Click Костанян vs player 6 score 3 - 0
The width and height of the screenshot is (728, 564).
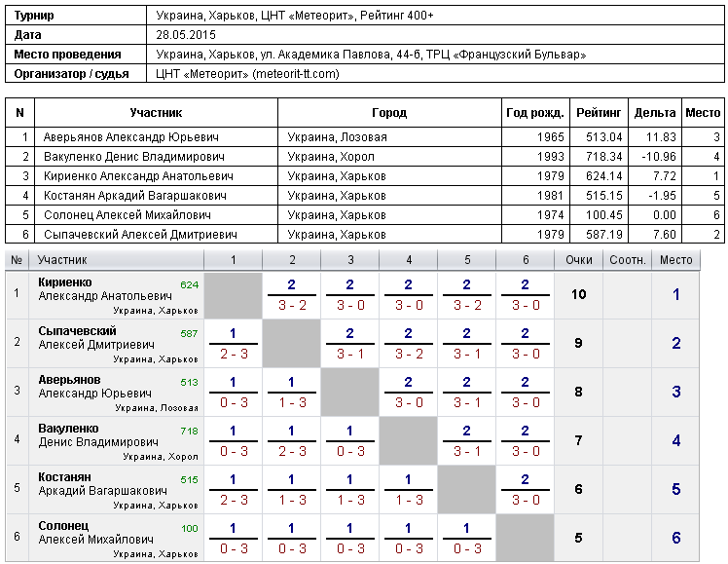[x=526, y=501]
